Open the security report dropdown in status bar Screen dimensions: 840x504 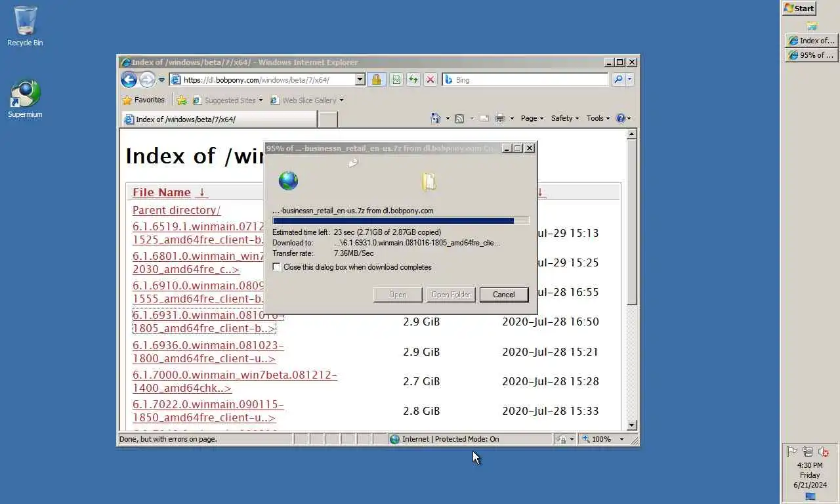pyautogui.click(x=564, y=439)
